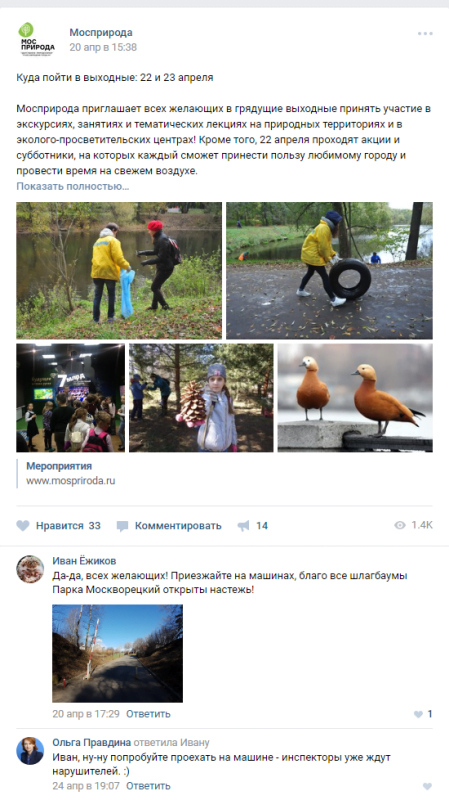Like Ольга Правдина's reply heart
The width and height of the screenshot is (449, 800).
point(428,786)
